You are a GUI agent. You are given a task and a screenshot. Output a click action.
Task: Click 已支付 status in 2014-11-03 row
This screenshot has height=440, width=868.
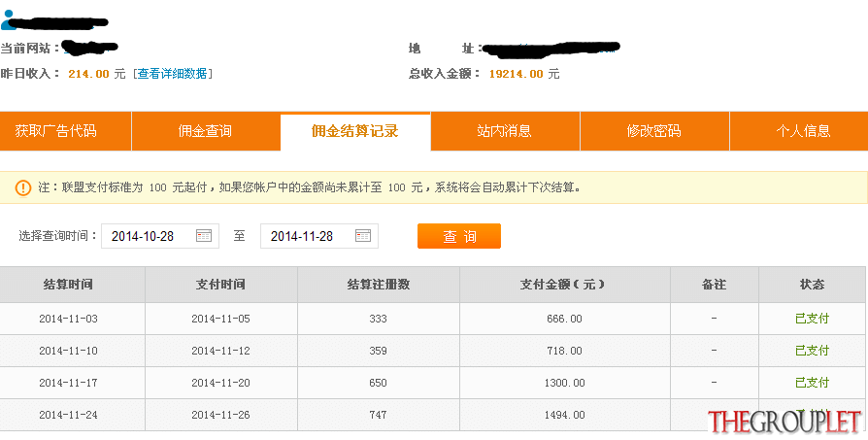point(812,319)
